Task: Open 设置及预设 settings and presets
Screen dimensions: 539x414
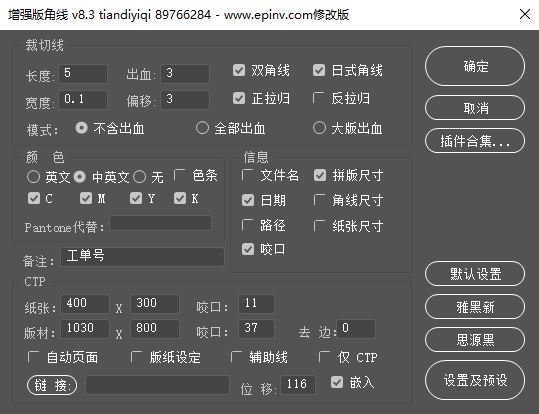Action: (x=475, y=380)
